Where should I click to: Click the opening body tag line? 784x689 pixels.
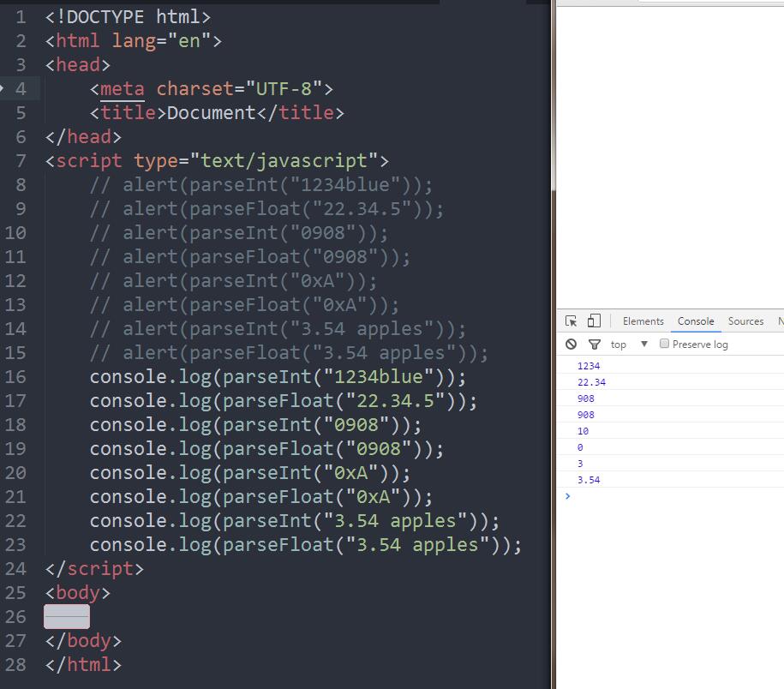click(x=78, y=592)
